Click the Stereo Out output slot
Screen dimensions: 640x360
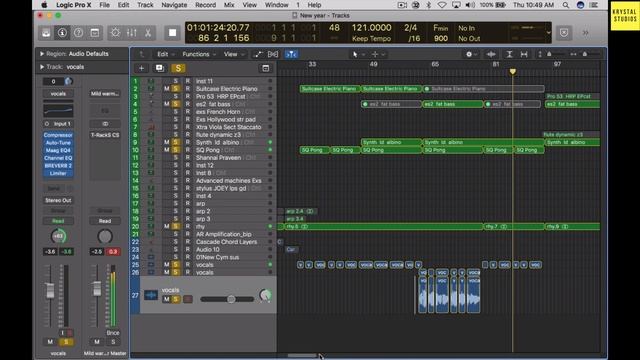point(58,200)
